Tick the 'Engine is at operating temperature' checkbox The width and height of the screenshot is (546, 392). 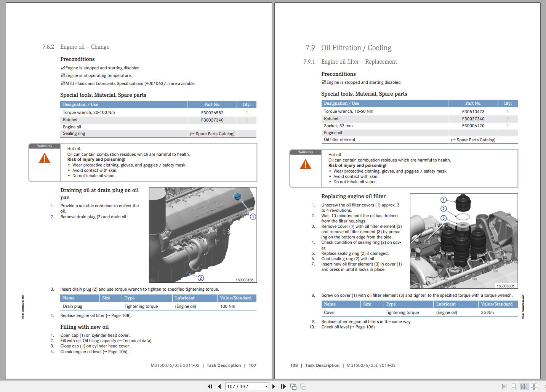[x=63, y=75]
